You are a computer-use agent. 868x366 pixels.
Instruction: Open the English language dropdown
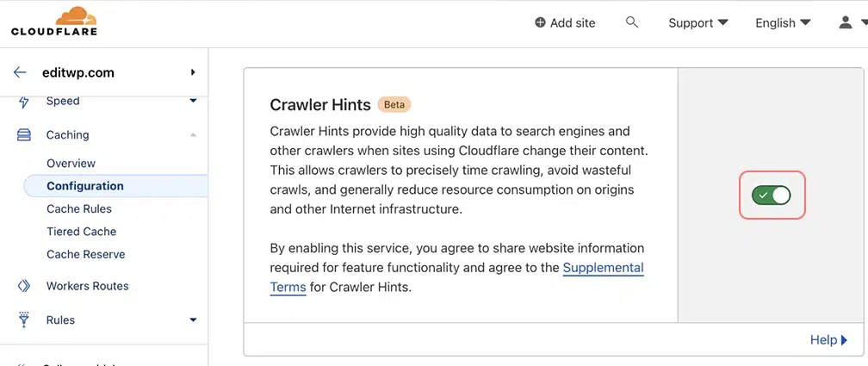(x=783, y=23)
